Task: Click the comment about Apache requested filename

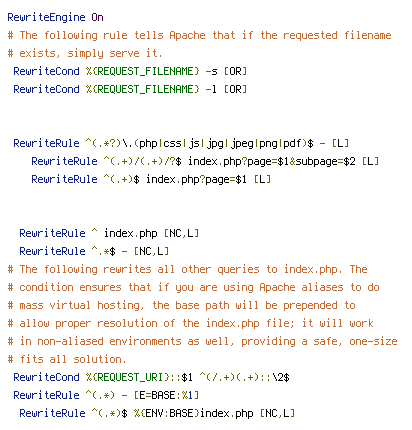Action: coord(199,35)
